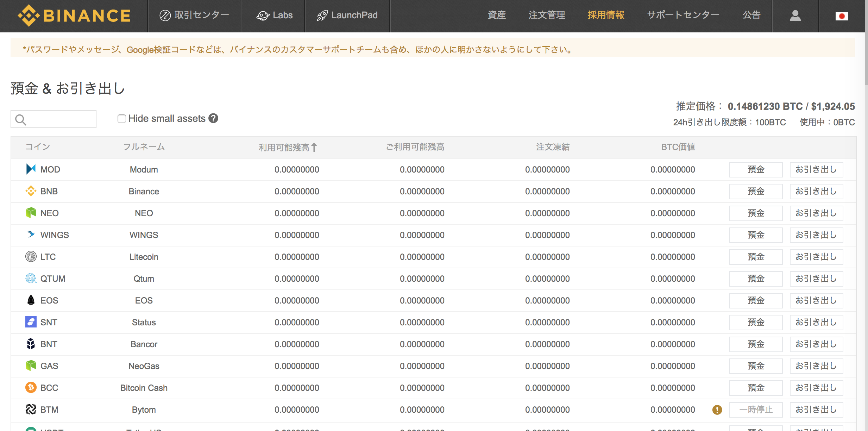868x431 pixels.
Task: Click the BCC Bitcoin Cash icon
Action: 31,388
